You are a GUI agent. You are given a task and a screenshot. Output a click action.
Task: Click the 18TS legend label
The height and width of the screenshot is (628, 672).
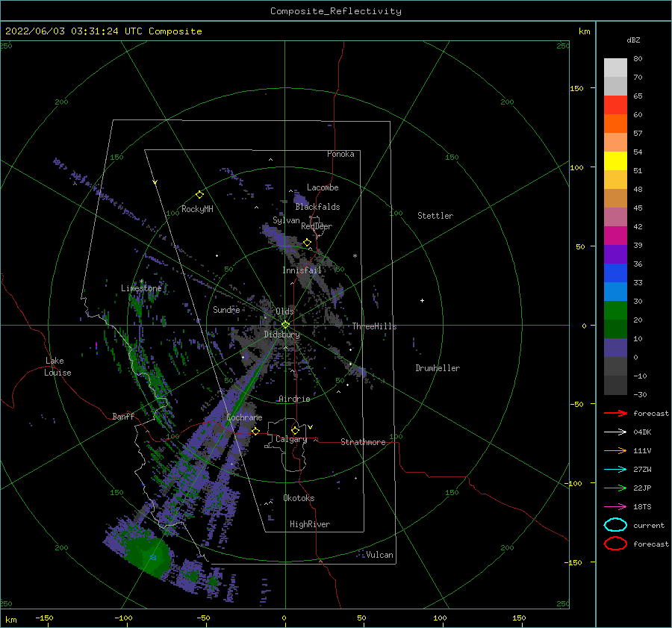642,507
